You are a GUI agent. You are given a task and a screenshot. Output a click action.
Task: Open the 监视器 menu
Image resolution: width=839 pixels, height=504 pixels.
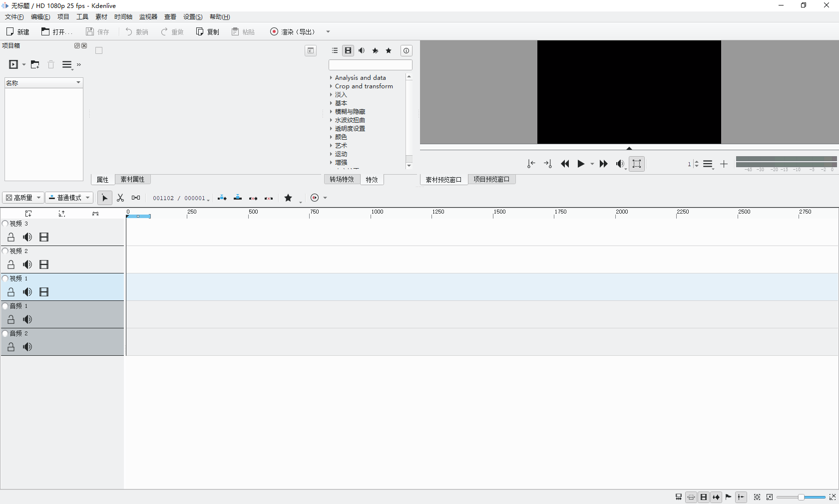click(148, 17)
